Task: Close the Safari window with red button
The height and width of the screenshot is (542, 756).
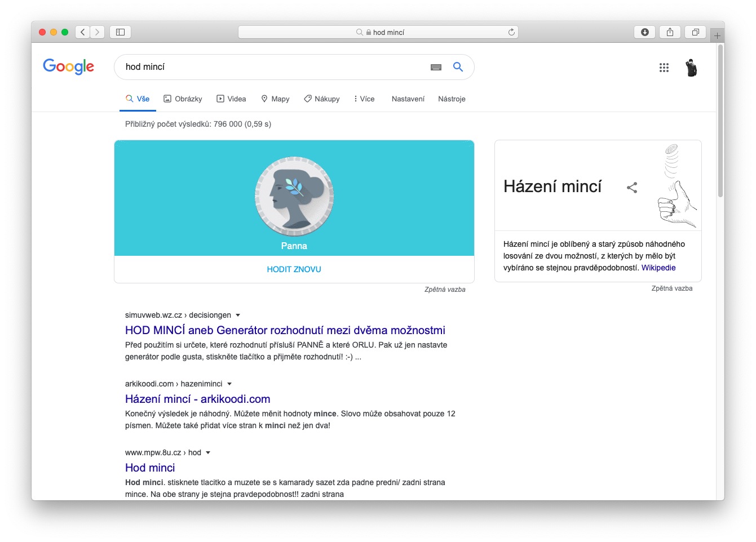Action: click(x=42, y=32)
